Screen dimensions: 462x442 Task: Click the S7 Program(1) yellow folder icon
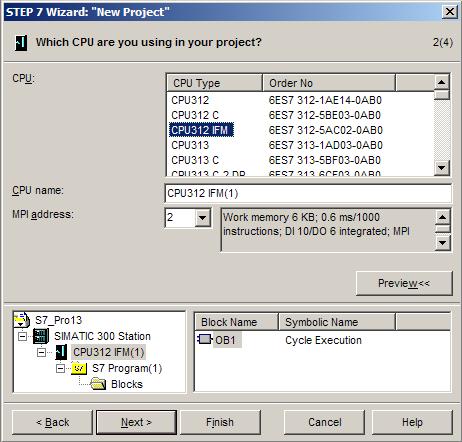click(x=79, y=368)
